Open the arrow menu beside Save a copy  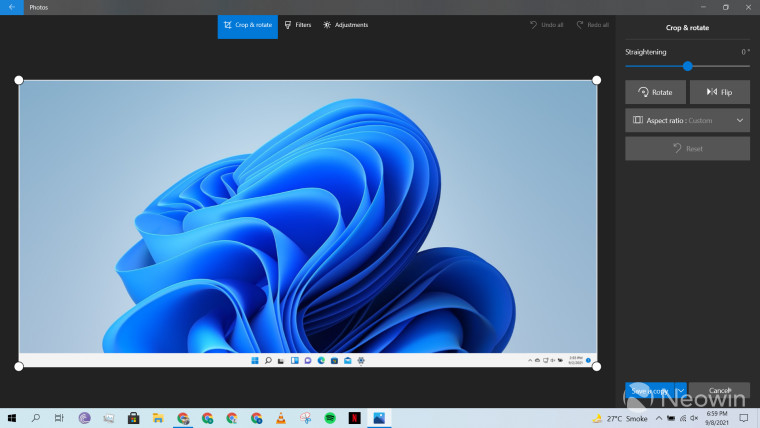(681, 391)
